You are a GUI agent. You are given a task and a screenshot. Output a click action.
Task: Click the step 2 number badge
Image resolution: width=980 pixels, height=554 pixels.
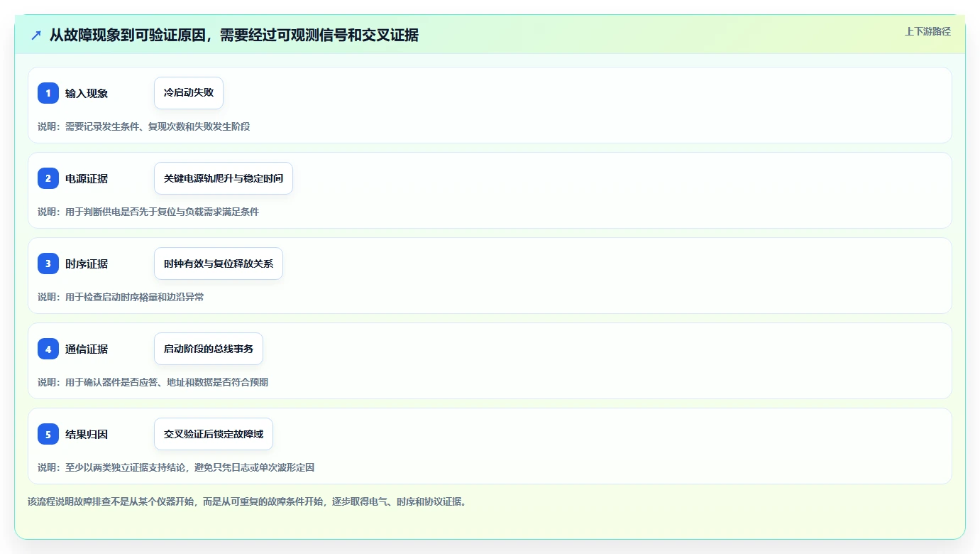tap(48, 178)
